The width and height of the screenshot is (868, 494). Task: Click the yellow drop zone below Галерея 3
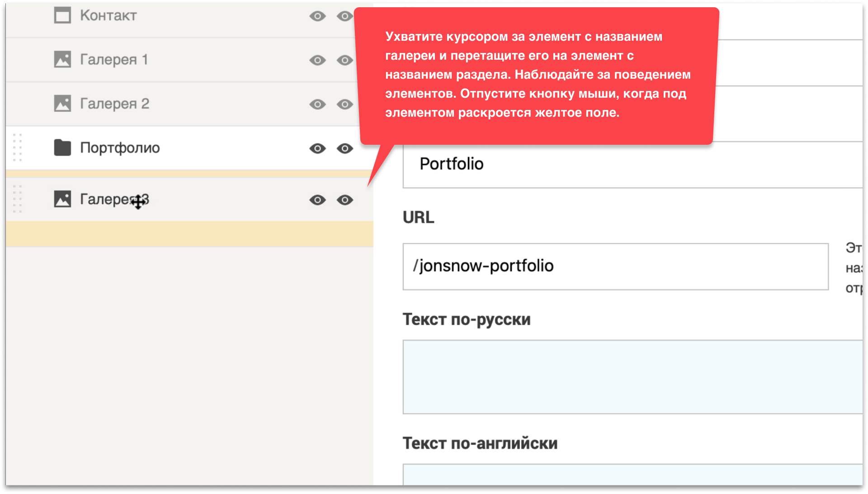(x=189, y=234)
